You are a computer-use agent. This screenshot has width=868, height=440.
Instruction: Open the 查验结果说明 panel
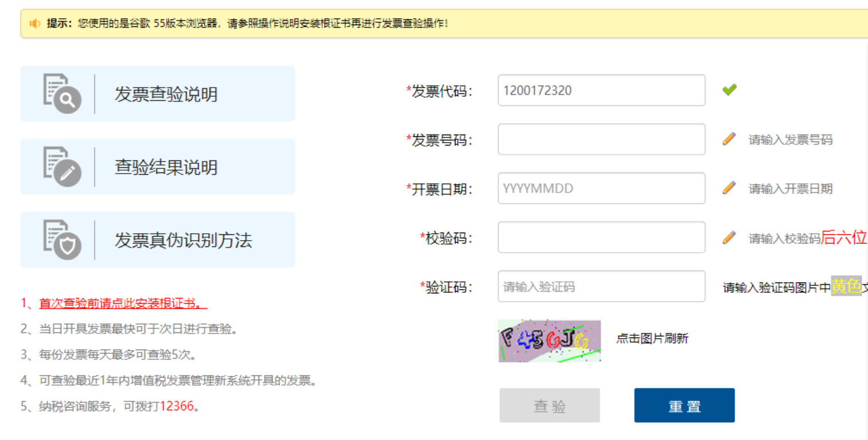[x=165, y=167]
